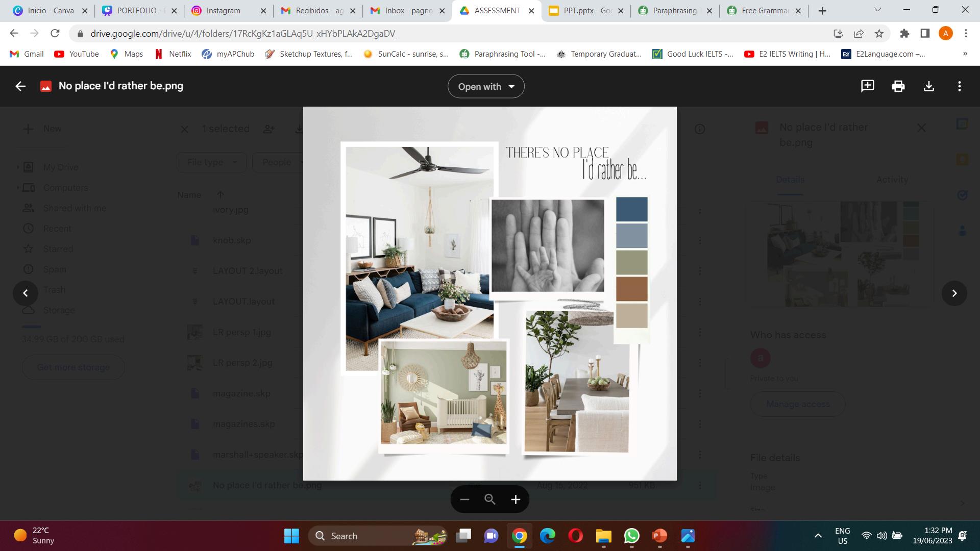Zoom in with the plus button
This screenshot has width=980, height=551.
click(x=516, y=499)
